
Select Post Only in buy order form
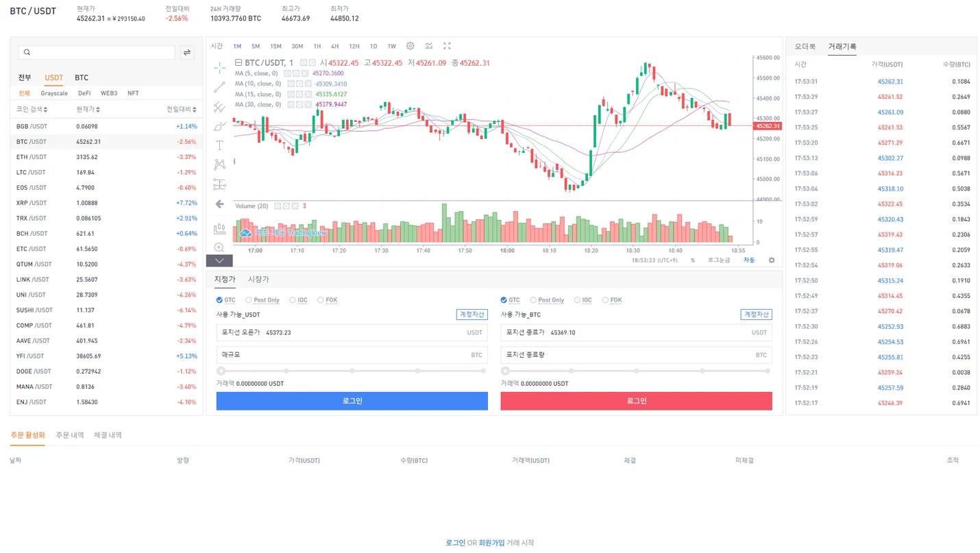pyautogui.click(x=262, y=300)
